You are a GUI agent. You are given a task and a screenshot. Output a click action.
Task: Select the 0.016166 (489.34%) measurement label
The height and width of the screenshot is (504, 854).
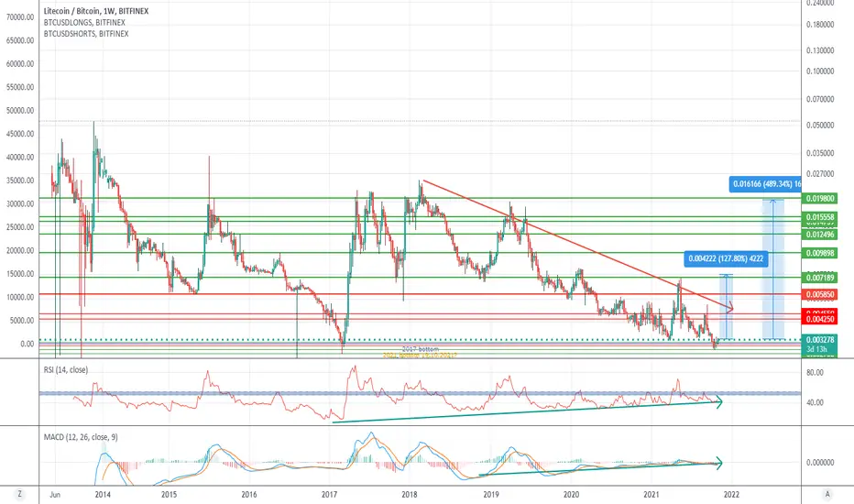click(x=765, y=184)
